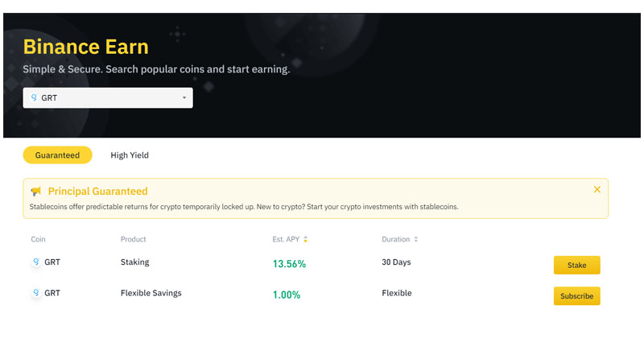This screenshot has width=644, height=338.
Task: Click the dropdown arrow of the coin selector
Action: coord(184,97)
